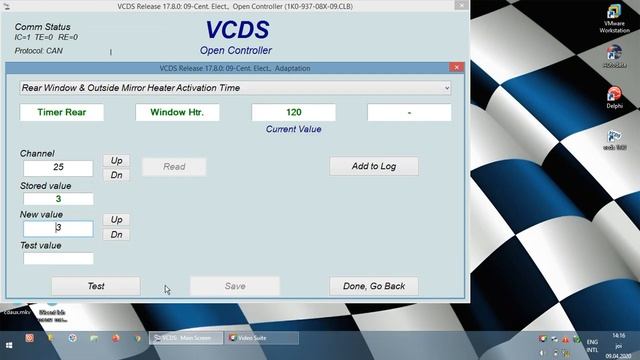Open VMware Workstation desktop shortcut
Image resolution: width=640 pixels, height=360 pixels.
coord(614,19)
